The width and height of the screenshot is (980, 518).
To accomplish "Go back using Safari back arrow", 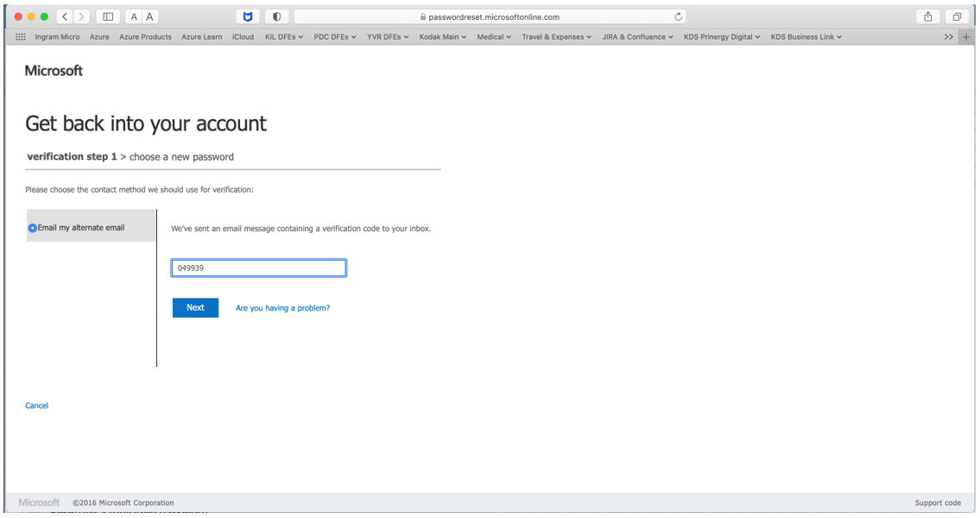I will pos(65,17).
